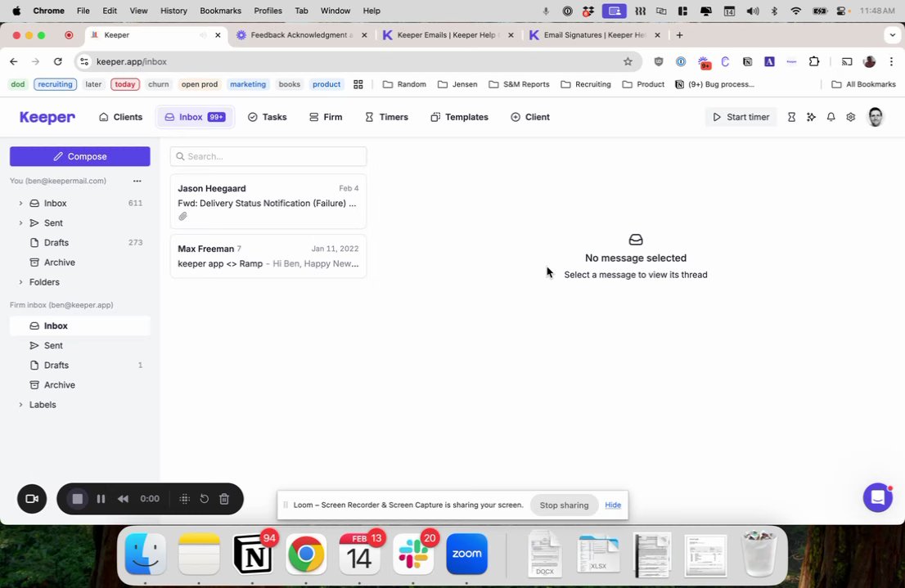This screenshot has height=588, width=905.
Task: Go to the Tasks page
Action: [268, 117]
